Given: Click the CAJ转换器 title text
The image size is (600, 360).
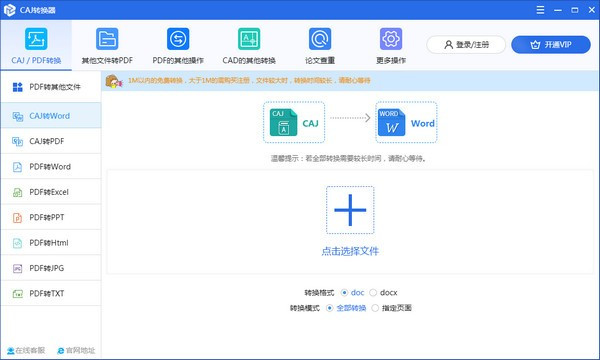Looking at the screenshot, I should [38, 10].
